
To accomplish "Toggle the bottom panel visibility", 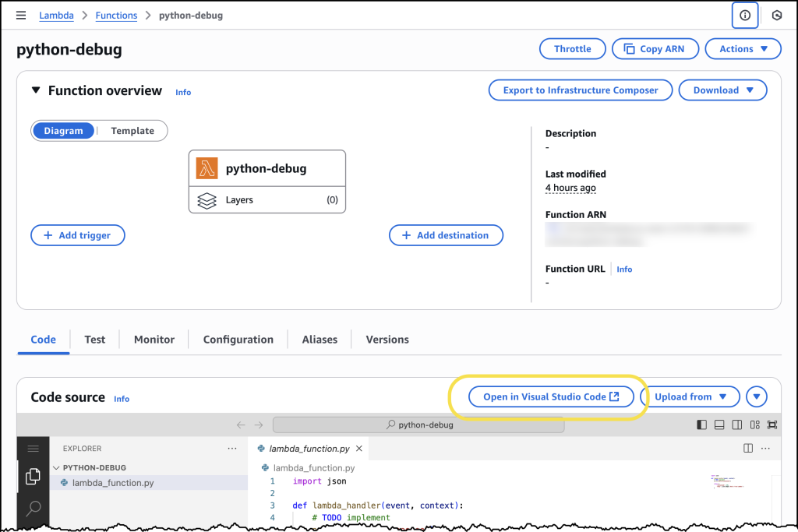I will [x=719, y=425].
